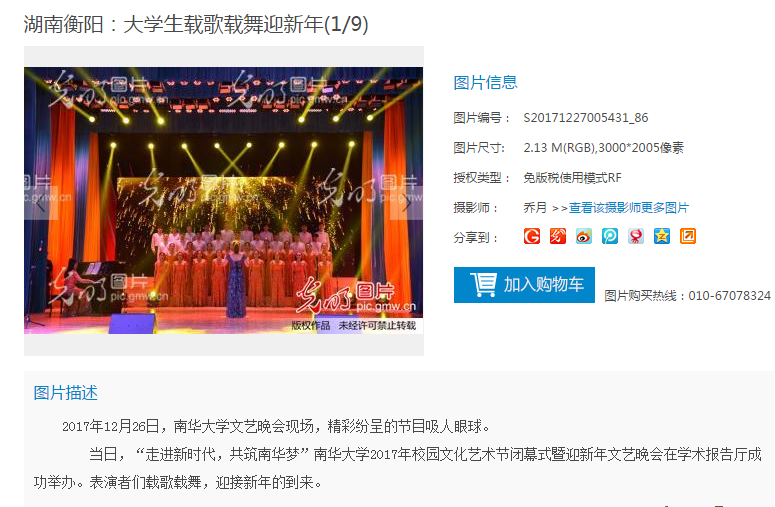Click the hotline number 010-67078324
This screenshot has width=775, height=507.
(x=730, y=296)
